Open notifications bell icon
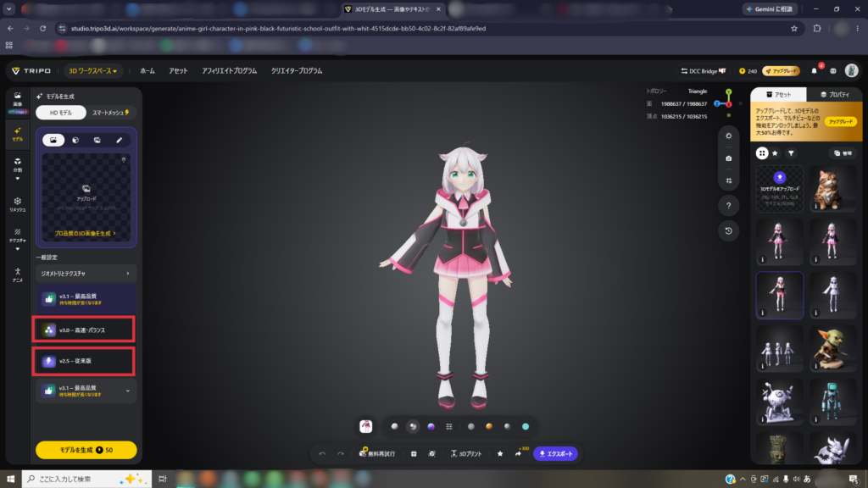The height and width of the screenshot is (488, 868). pyautogui.click(x=814, y=71)
